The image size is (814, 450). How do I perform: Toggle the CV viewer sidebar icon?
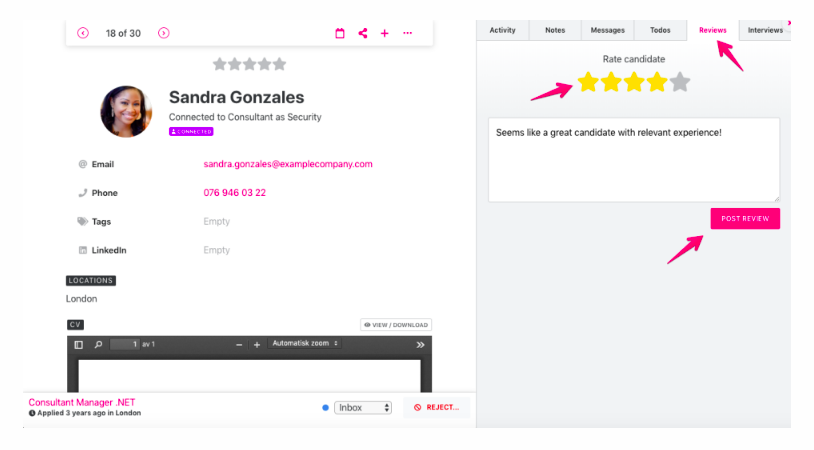[78, 345]
